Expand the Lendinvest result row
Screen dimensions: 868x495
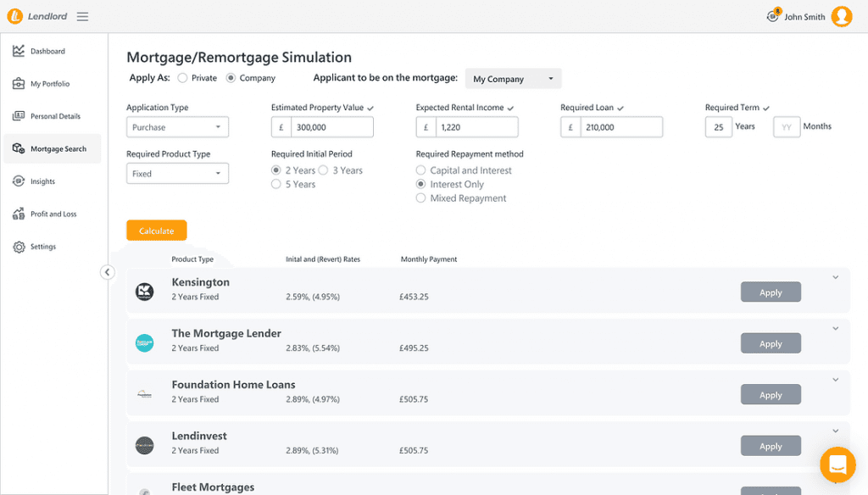(835, 431)
